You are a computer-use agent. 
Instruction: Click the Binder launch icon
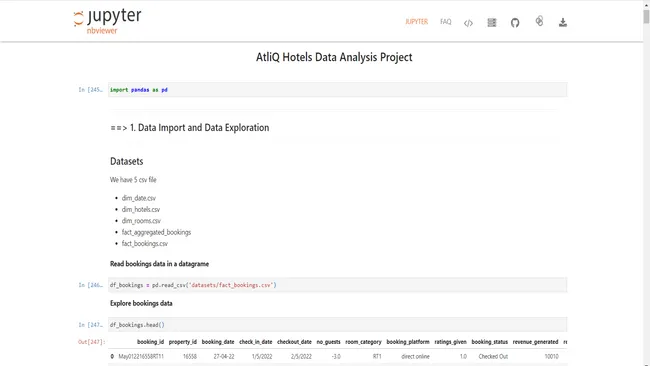pyautogui.click(x=539, y=21)
